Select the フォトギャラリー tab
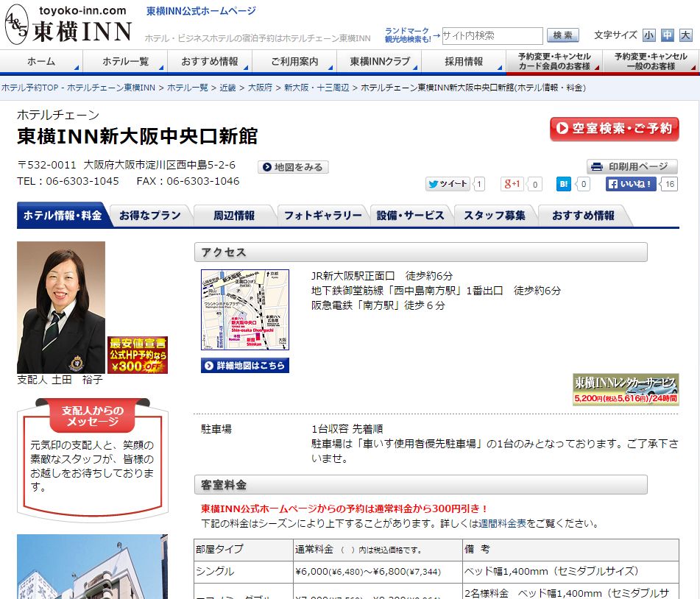Screen dimensions: 700x599 point(323,215)
